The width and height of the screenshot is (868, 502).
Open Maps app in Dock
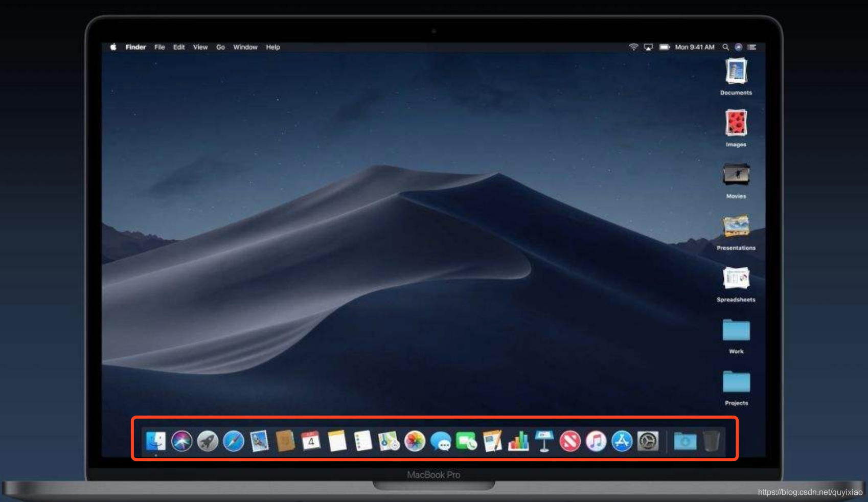click(x=389, y=441)
